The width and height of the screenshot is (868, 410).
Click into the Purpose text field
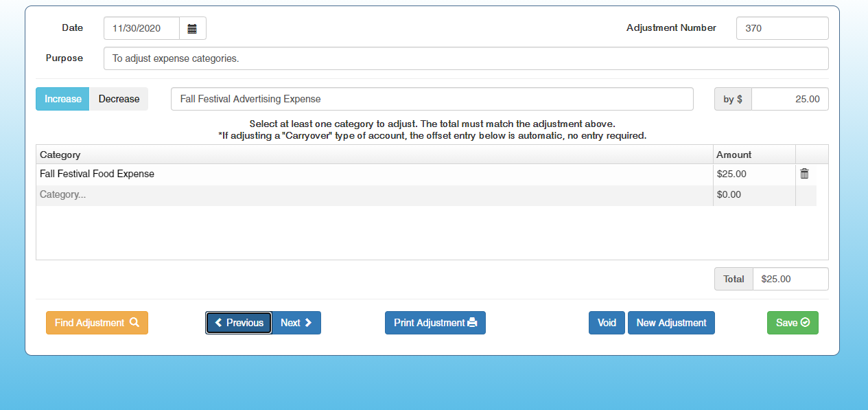[465, 58]
